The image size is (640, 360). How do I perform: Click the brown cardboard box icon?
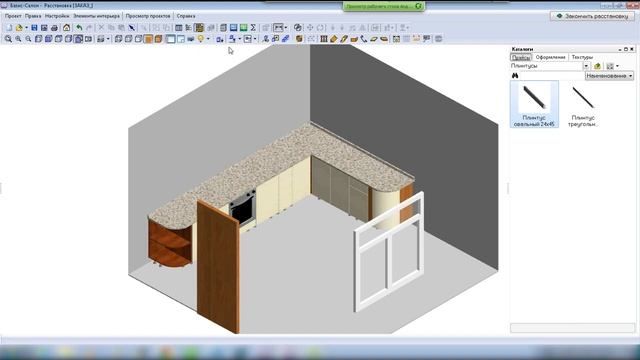(x=299, y=39)
